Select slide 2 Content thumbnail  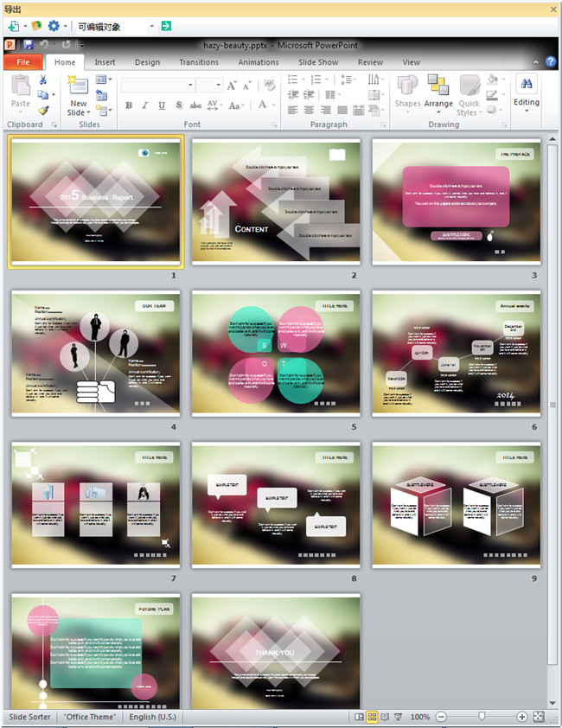(276, 202)
